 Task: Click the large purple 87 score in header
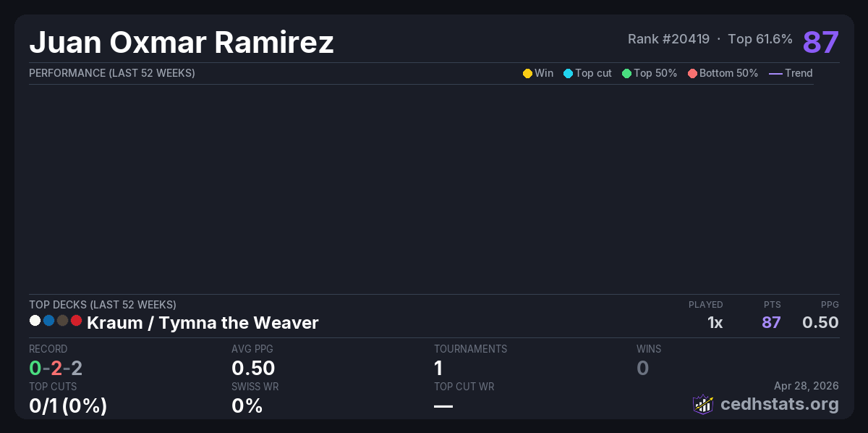click(820, 42)
